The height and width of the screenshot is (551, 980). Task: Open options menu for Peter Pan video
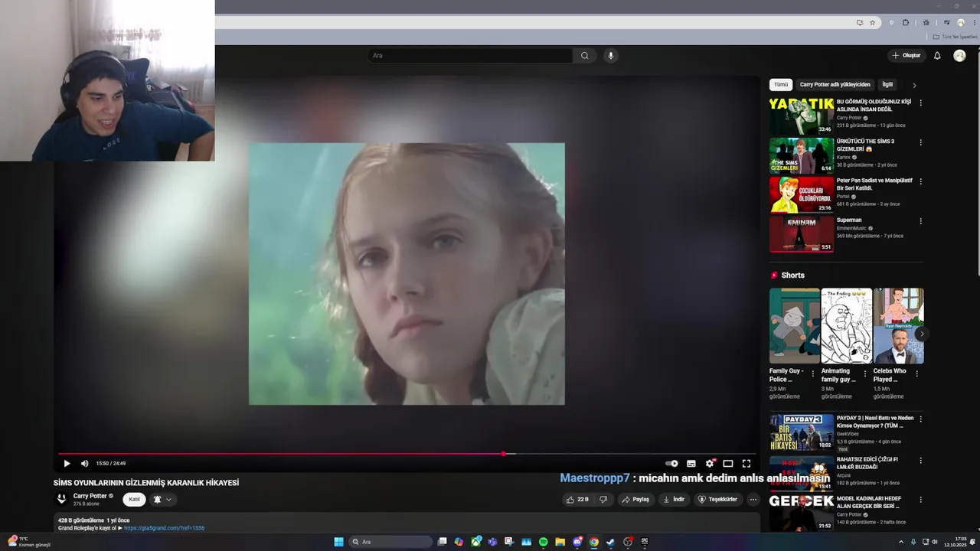pos(921,181)
